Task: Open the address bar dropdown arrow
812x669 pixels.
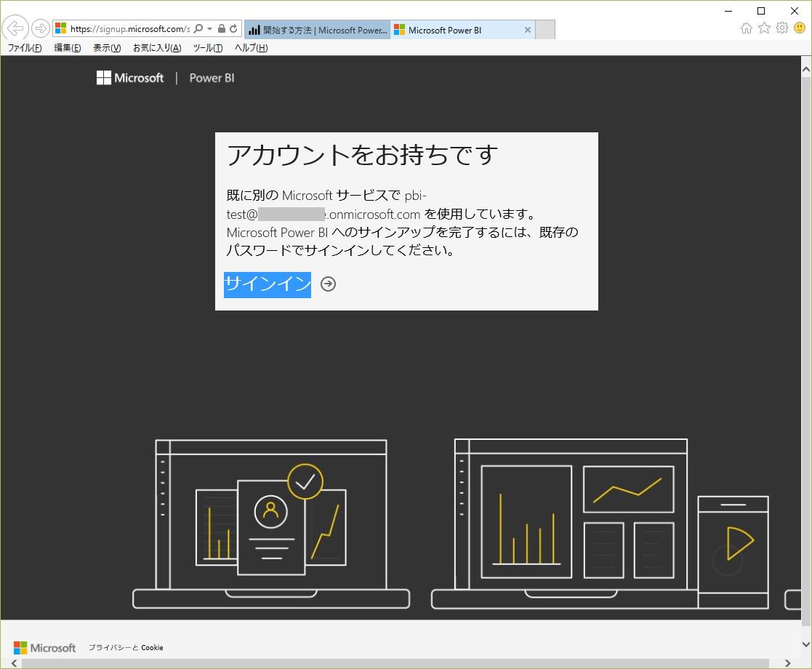Action: (x=210, y=28)
